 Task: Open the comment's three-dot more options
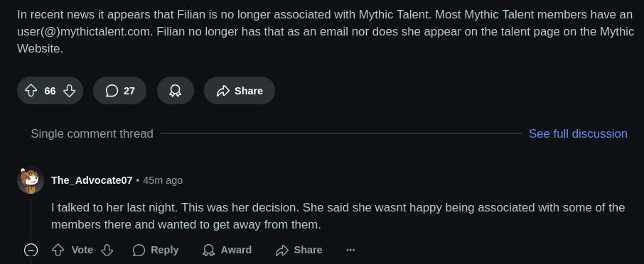[350, 250]
